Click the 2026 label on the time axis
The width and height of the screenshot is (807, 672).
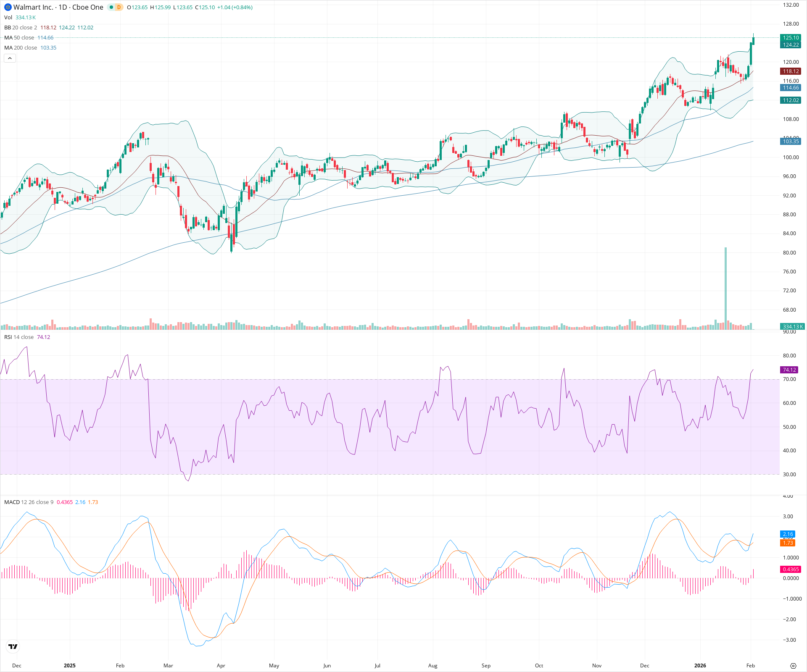(700, 666)
